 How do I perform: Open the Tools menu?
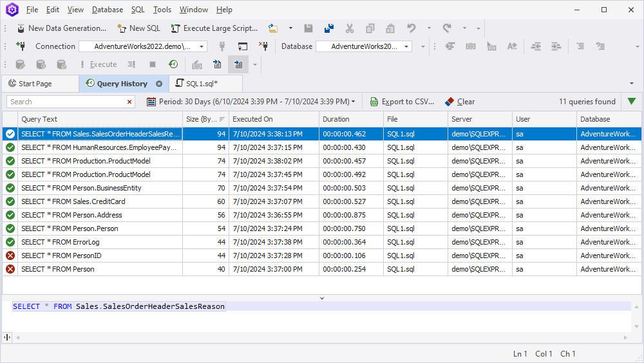[162, 10]
